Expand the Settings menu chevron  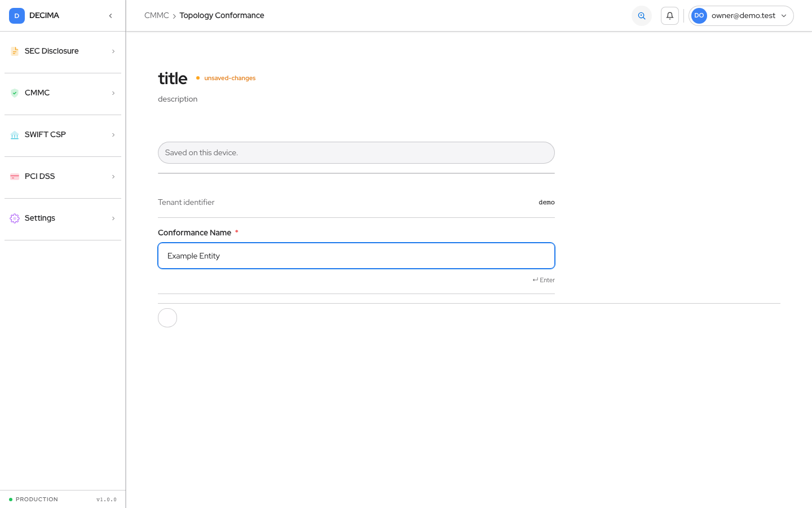point(113,218)
